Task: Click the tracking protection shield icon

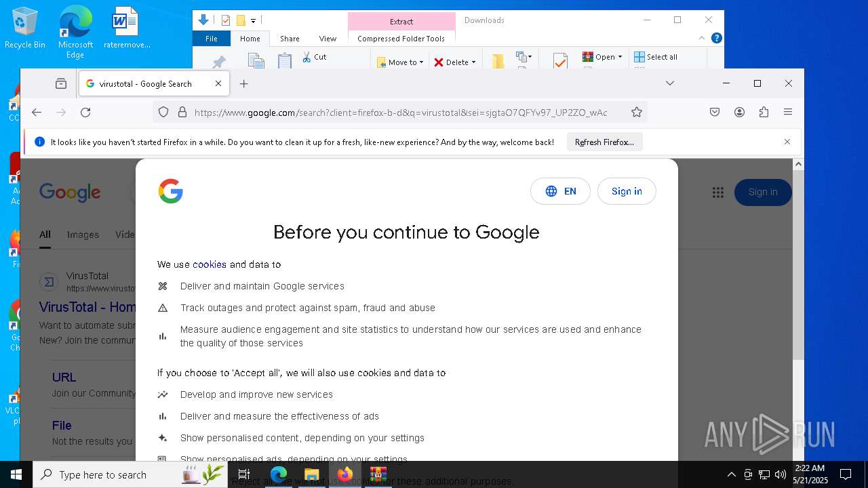Action: (x=163, y=113)
